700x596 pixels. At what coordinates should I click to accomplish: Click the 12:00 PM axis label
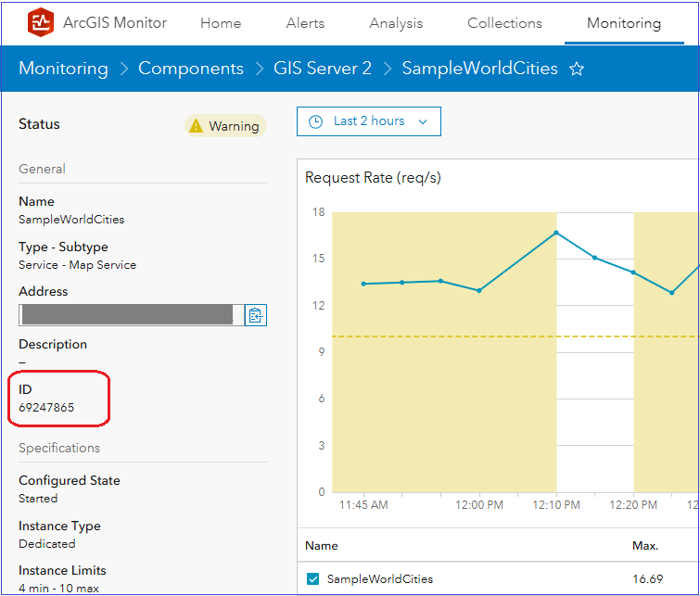479,505
